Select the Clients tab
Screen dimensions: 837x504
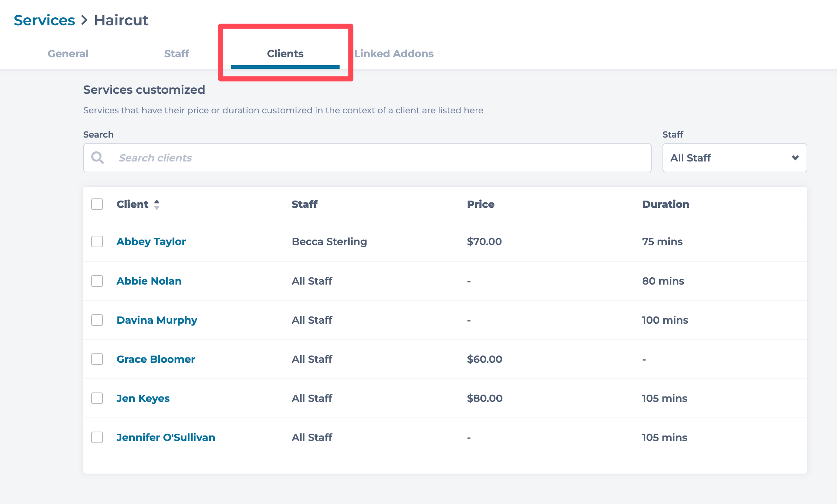tap(285, 54)
